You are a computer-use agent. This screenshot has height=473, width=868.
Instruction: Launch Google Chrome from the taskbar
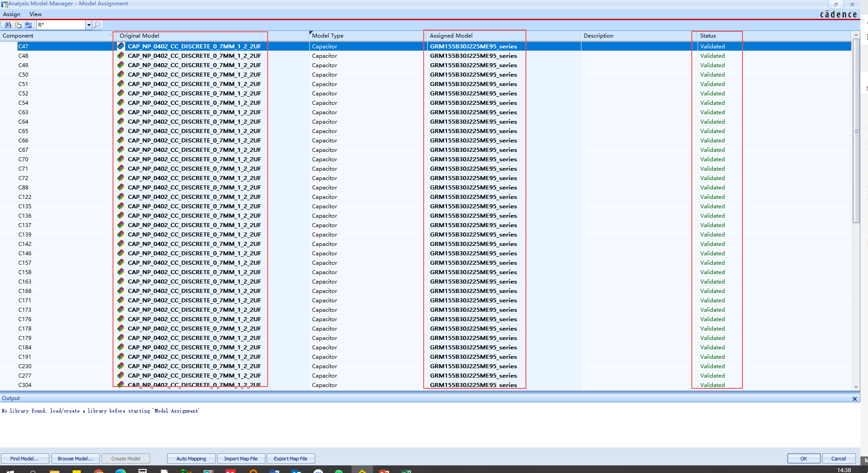pyautogui.click(x=99, y=470)
